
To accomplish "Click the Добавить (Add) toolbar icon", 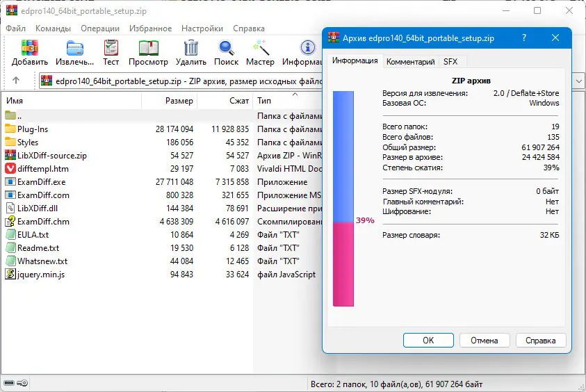I will tap(29, 48).
